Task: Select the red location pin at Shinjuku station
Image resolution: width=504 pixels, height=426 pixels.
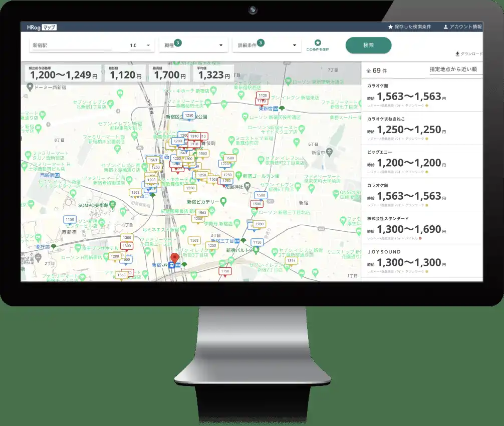Action: coord(175,258)
